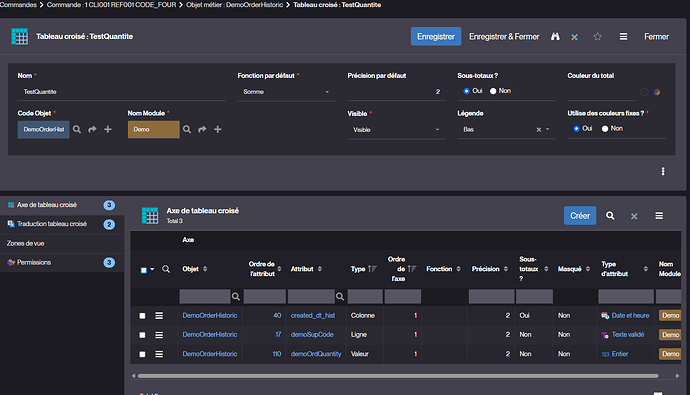Select Non for Sous-totaux
The height and width of the screenshot is (395, 690).
tap(493, 91)
